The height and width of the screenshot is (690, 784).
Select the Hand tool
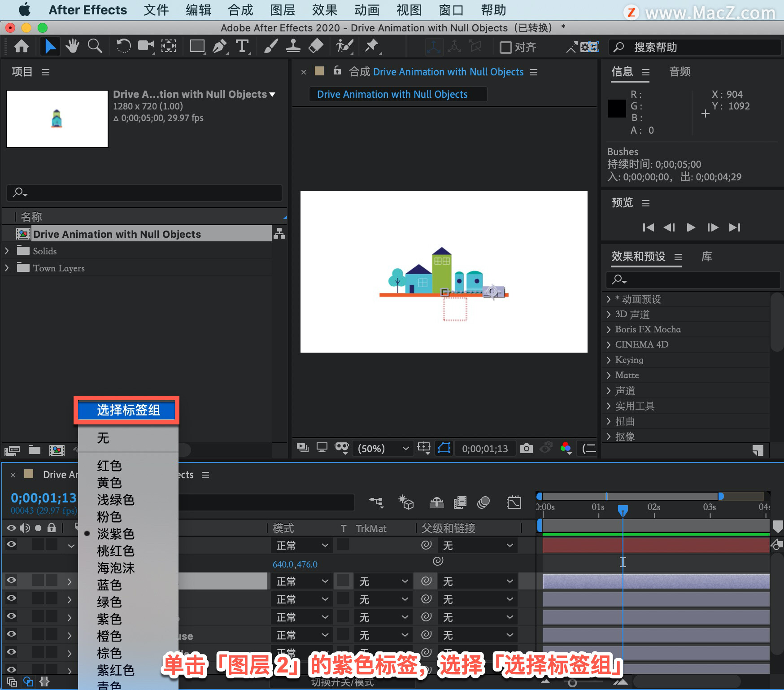[72, 46]
